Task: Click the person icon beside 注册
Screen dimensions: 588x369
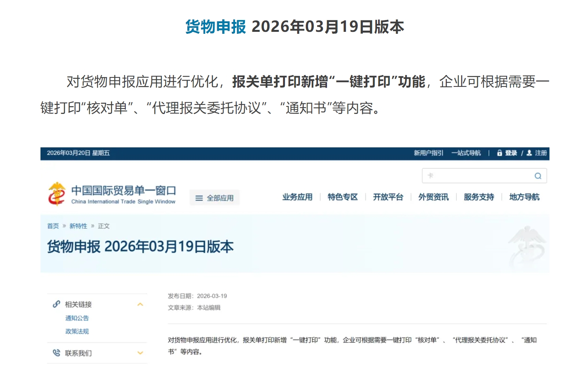Action: 529,153
